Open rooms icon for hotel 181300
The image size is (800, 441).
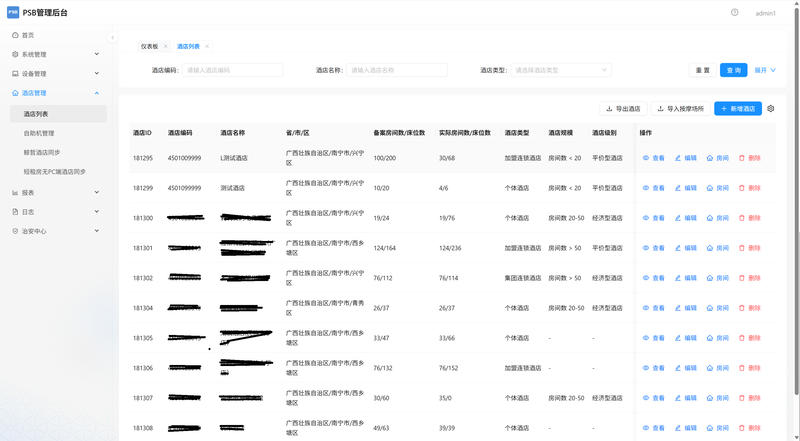(709, 218)
